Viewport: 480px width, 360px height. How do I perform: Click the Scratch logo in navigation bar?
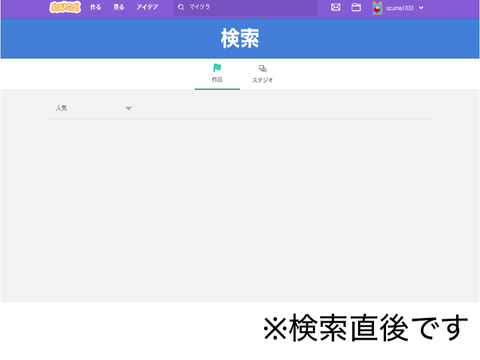[x=65, y=7]
